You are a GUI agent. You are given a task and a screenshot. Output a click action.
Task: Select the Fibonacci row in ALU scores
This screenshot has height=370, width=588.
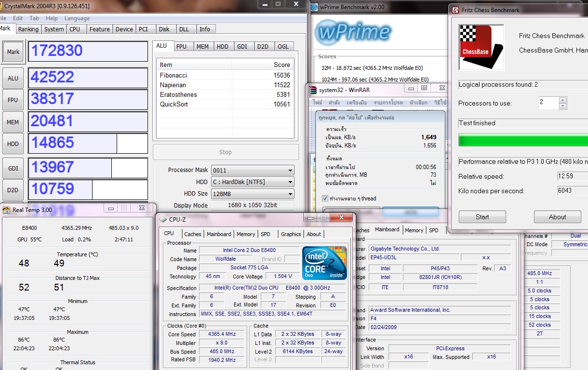tap(225, 75)
